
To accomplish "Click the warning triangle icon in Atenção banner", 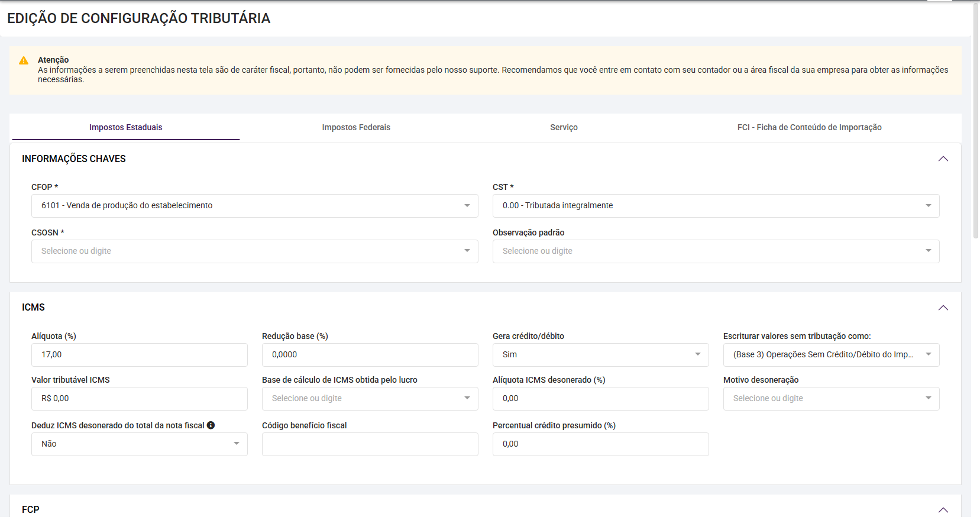I will coord(24,60).
